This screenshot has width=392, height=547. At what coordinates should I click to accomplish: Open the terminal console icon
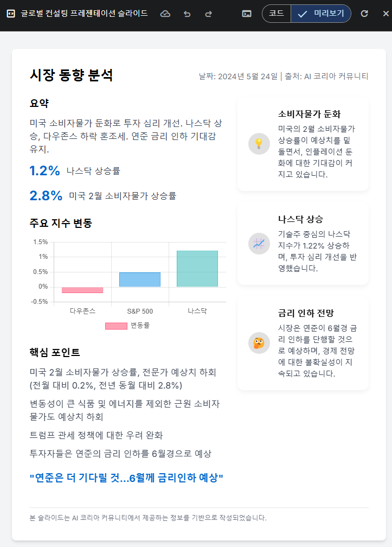[247, 14]
